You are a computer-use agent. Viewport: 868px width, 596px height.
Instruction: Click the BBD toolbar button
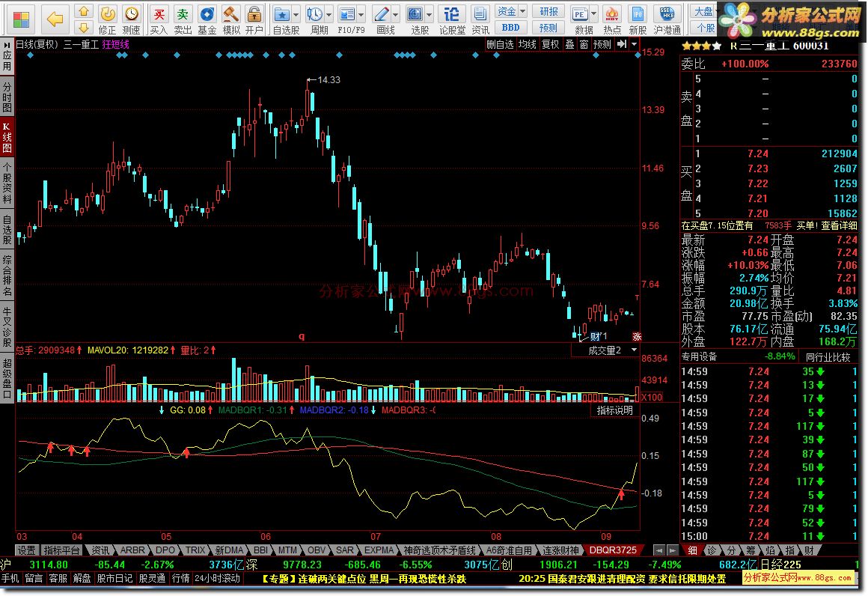point(510,27)
